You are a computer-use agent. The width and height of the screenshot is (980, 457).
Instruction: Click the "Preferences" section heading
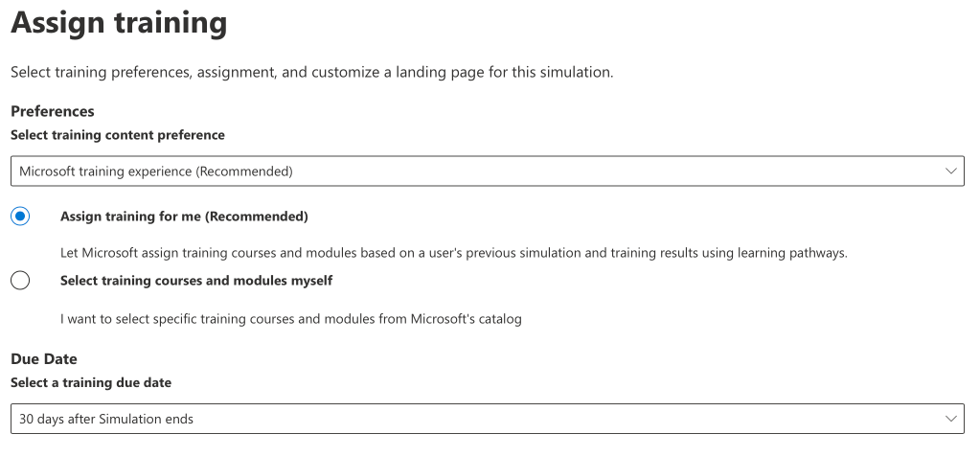point(53,111)
